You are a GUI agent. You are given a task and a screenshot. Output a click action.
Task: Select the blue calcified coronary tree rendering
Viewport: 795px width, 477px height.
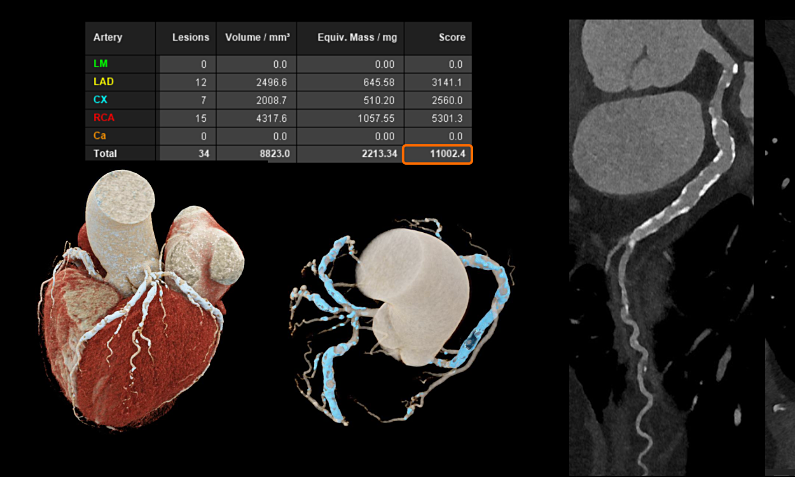[401, 322]
